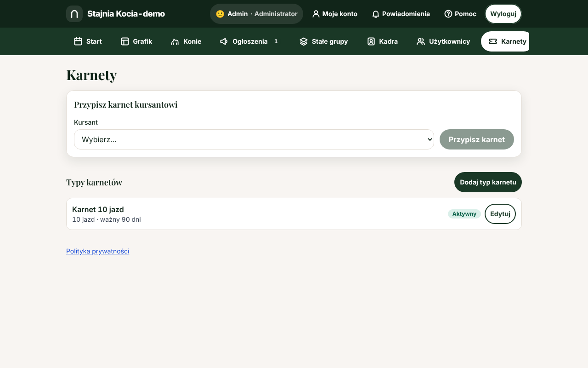Click the layout grid icon next to Grafik

(124, 41)
